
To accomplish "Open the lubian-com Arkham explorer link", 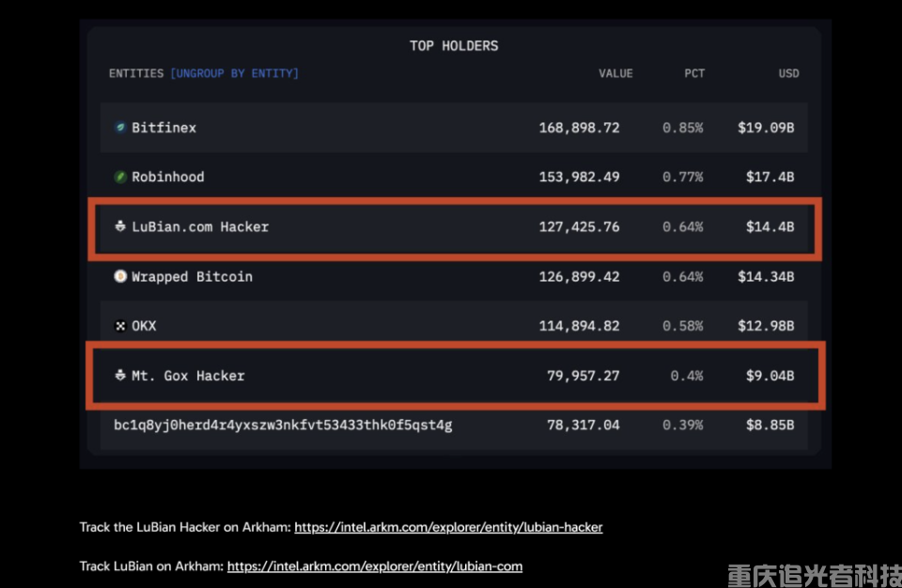I will [x=375, y=566].
